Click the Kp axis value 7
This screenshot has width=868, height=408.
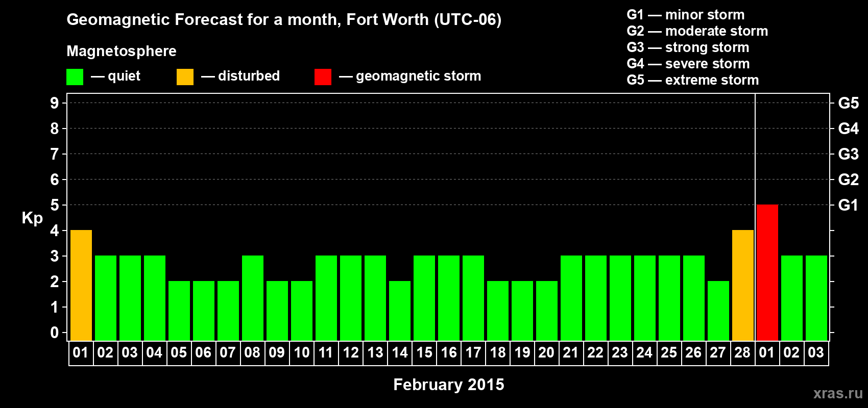(55, 154)
